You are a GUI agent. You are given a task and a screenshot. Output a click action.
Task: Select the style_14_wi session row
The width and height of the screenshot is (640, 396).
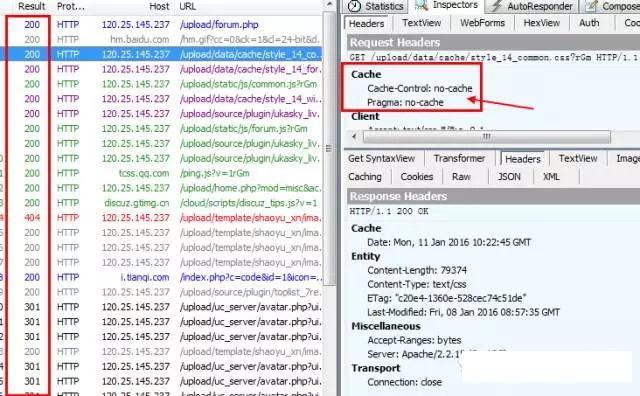click(x=162, y=99)
